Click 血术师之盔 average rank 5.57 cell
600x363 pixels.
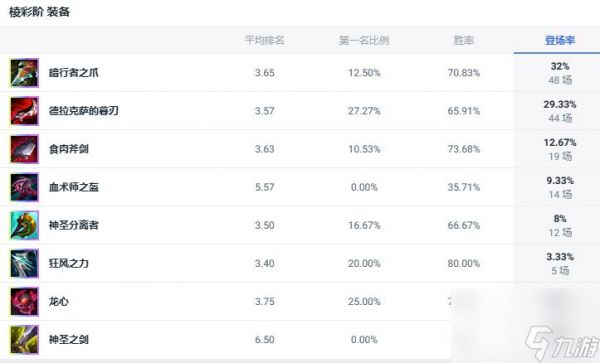tap(265, 187)
